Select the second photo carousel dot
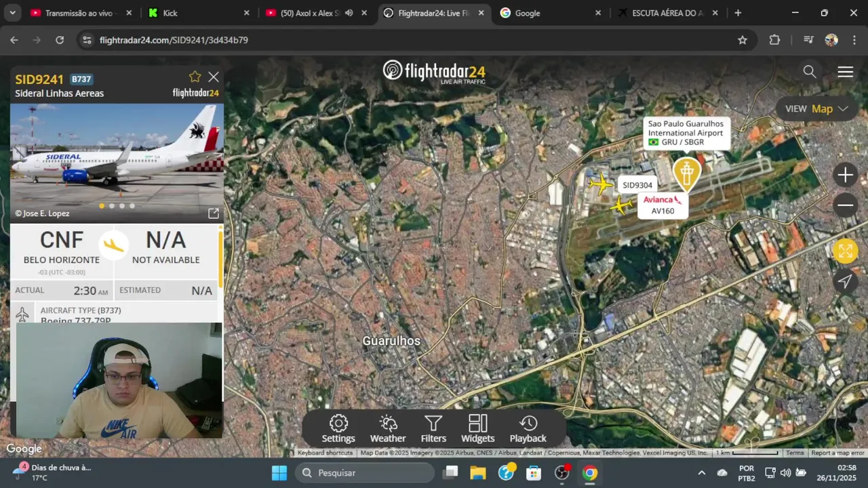This screenshot has height=488, width=868. coord(112,206)
